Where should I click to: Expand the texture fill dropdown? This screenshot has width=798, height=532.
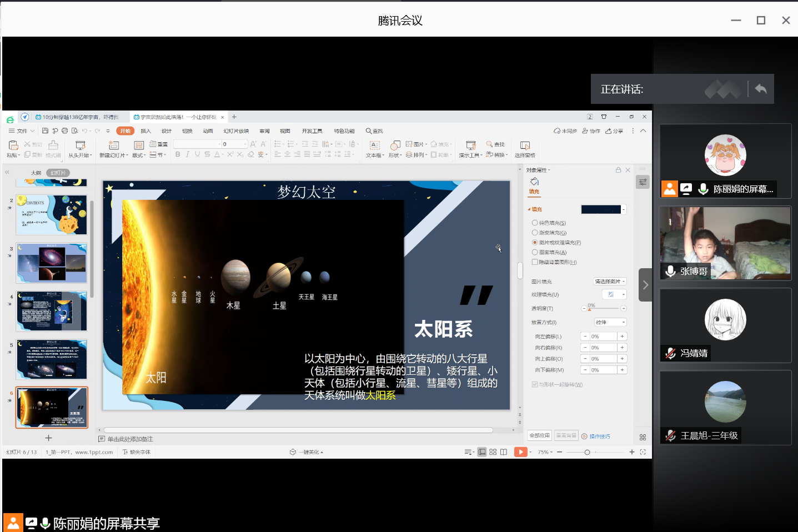(624, 294)
